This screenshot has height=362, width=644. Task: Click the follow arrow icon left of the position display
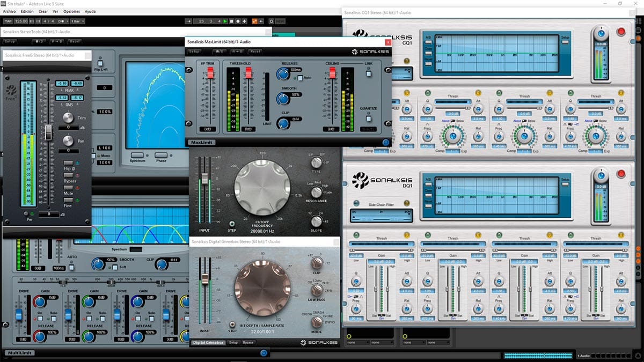[188, 21]
